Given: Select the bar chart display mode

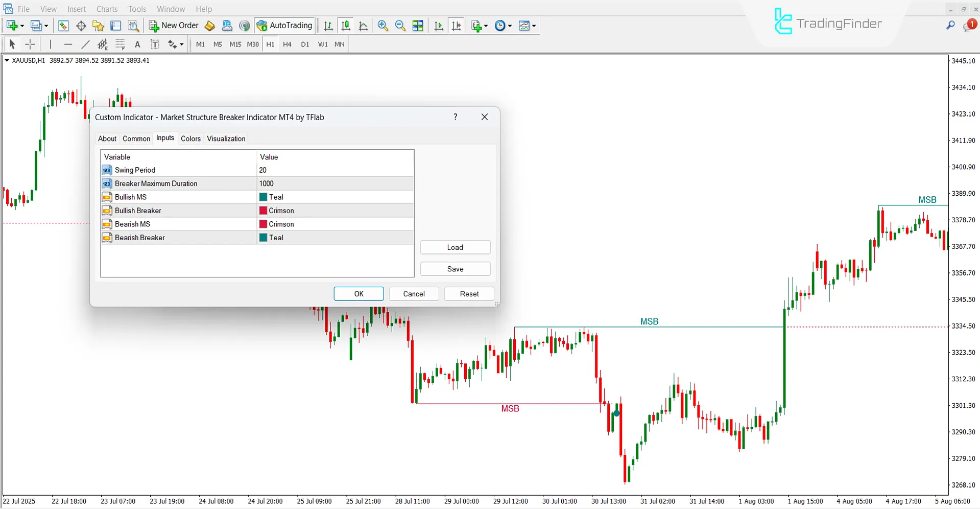Looking at the screenshot, I should 328,26.
